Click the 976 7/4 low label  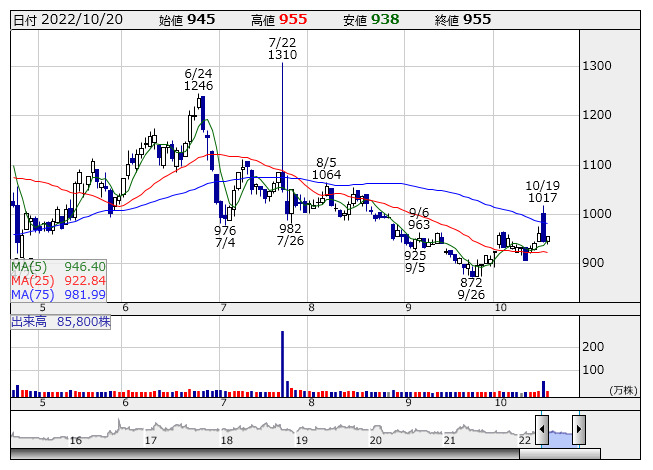pyautogui.click(x=225, y=236)
